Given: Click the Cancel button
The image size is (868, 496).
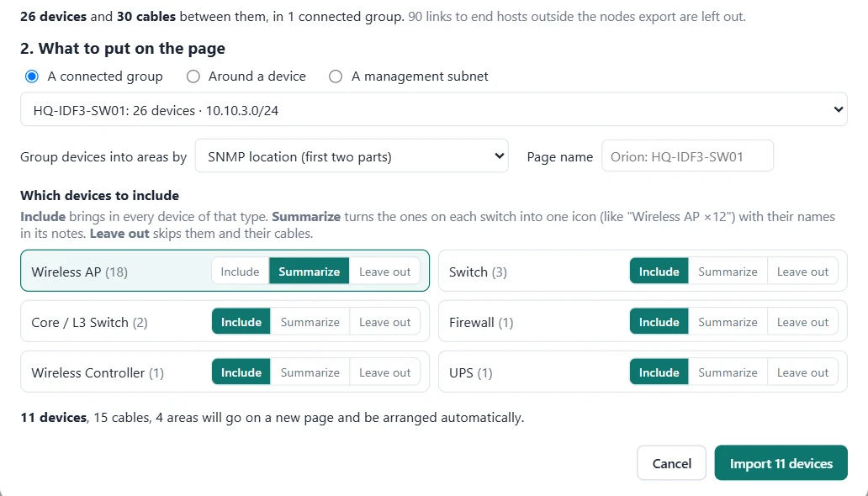Looking at the screenshot, I should point(671,463).
